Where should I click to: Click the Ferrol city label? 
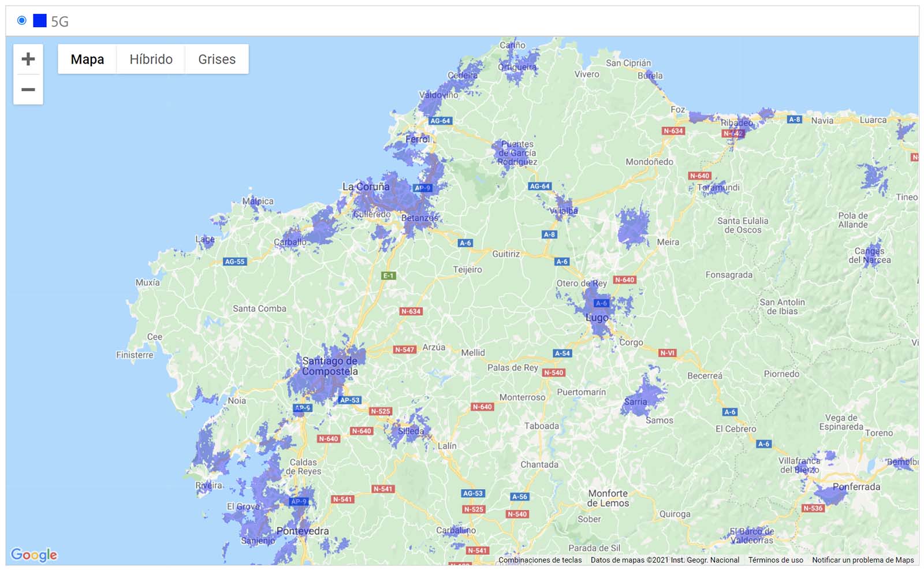pyautogui.click(x=417, y=139)
